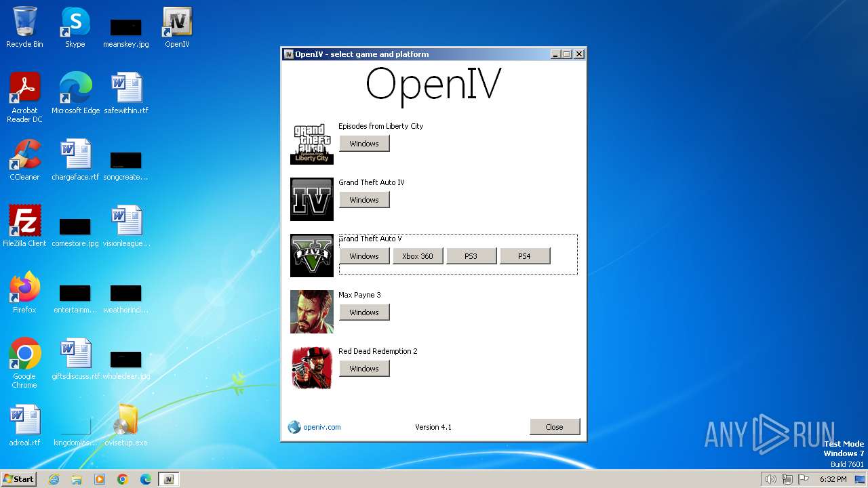Select the adreal.rtf document icon
868x488 pixels.
tap(24, 426)
